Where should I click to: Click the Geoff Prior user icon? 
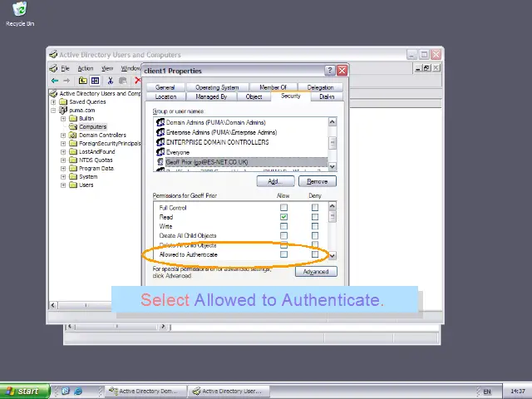(160, 162)
